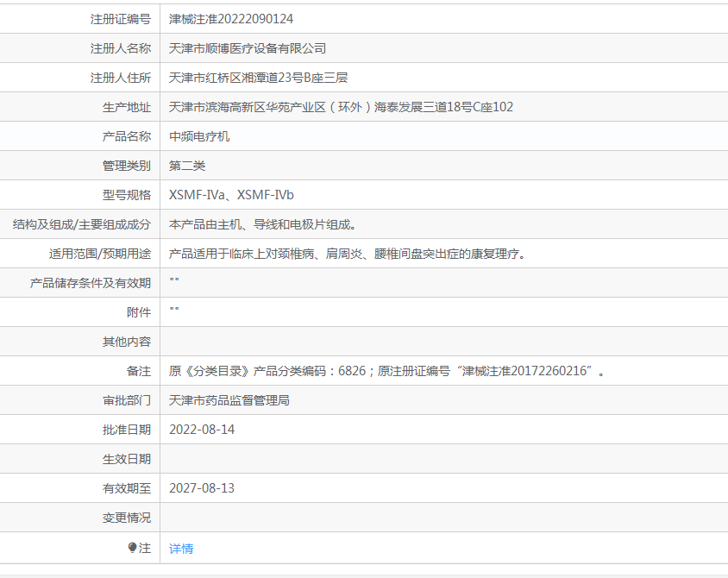Select the product name 中频电疗机
The width and height of the screenshot is (728, 578).
click(199, 136)
